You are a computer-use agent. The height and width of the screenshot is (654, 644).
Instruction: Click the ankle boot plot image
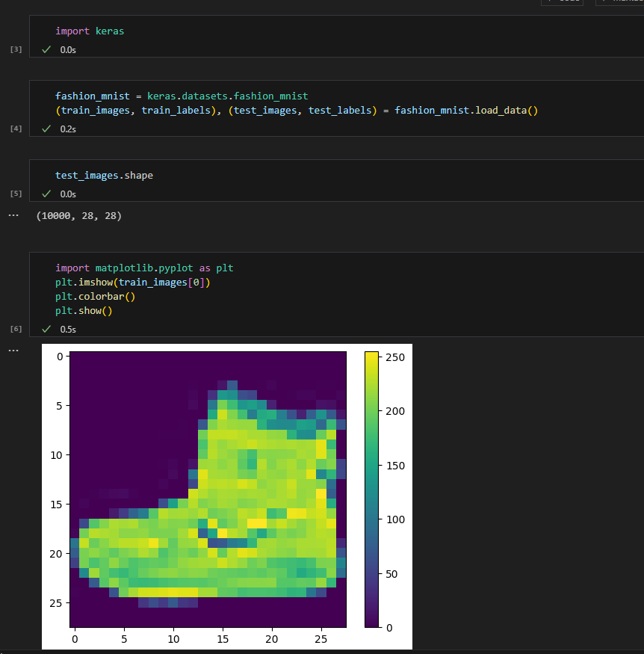coord(208,490)
